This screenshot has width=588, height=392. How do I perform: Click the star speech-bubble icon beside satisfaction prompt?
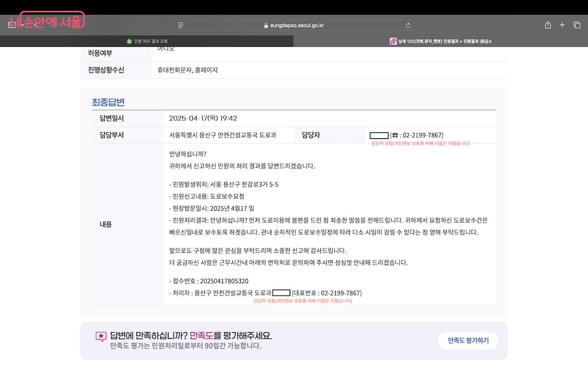101,336
